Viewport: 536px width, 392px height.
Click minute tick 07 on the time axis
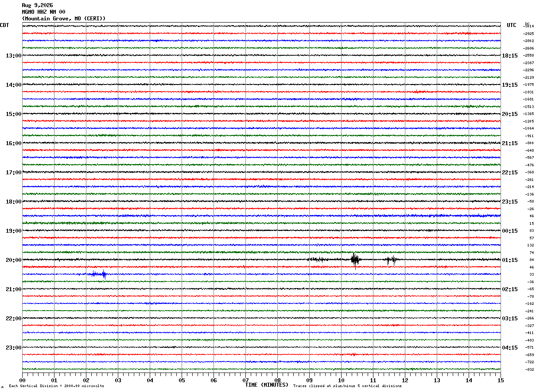pos(245,380)
